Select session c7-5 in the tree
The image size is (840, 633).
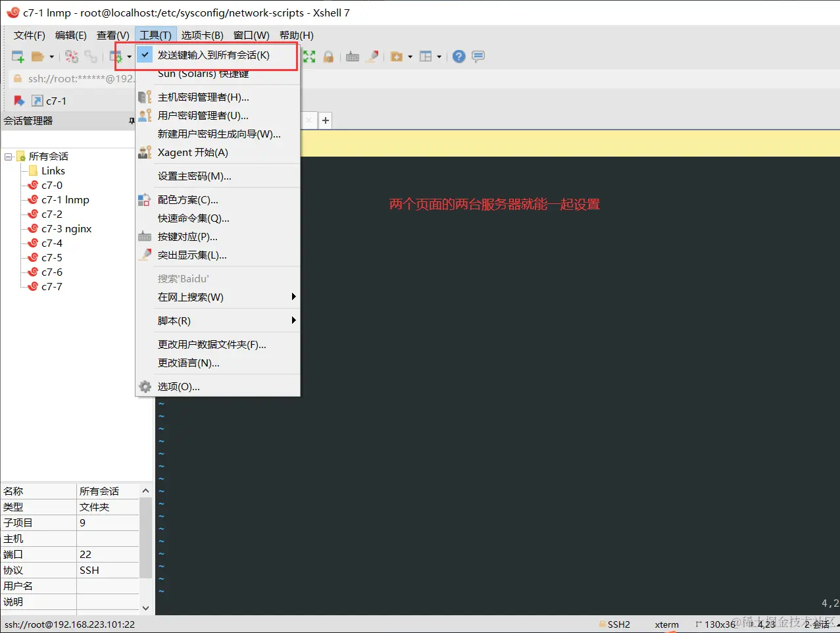tap(52, 258)
